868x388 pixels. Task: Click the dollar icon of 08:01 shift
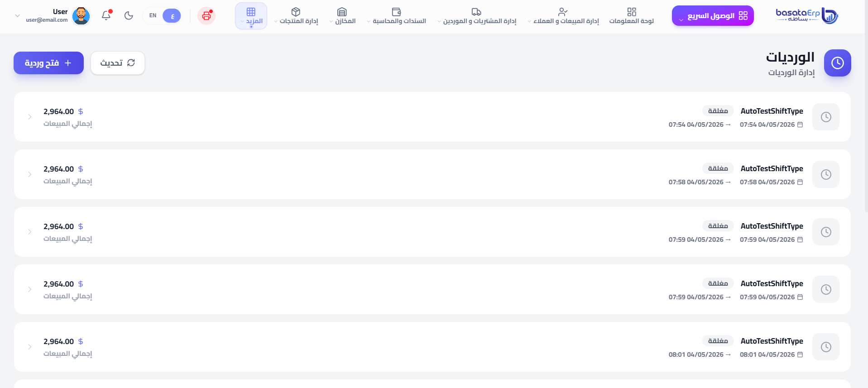coord(81,341)
